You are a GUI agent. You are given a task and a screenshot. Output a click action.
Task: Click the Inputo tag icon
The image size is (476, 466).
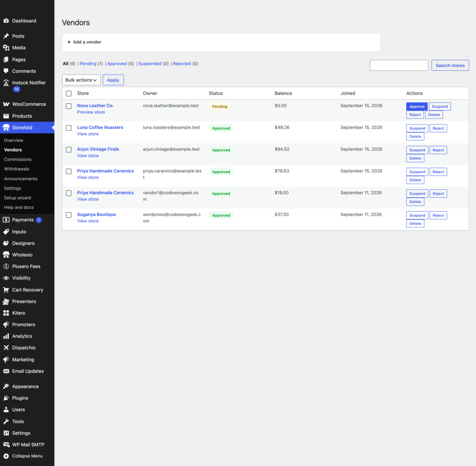pyautogui.click(x=6, y=232)
